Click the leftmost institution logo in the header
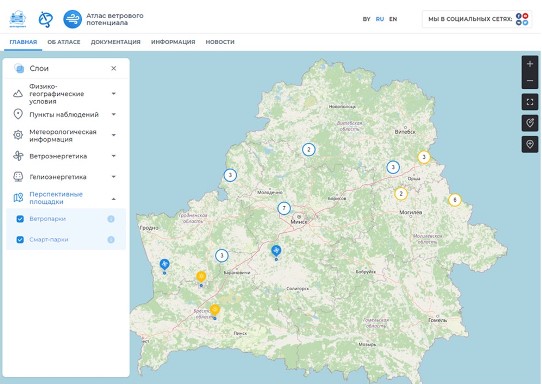The image size is (542, 384). tap(17, 19)
